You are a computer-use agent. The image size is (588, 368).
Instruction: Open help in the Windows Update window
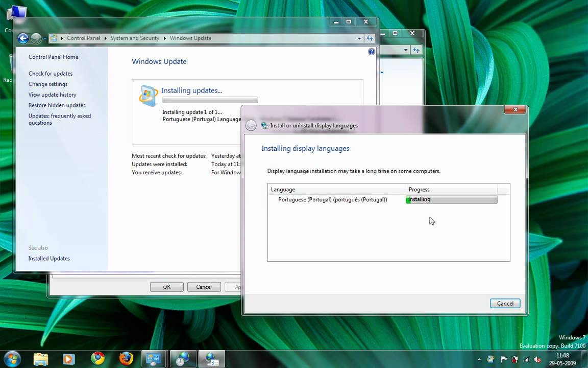pos(371,52)
